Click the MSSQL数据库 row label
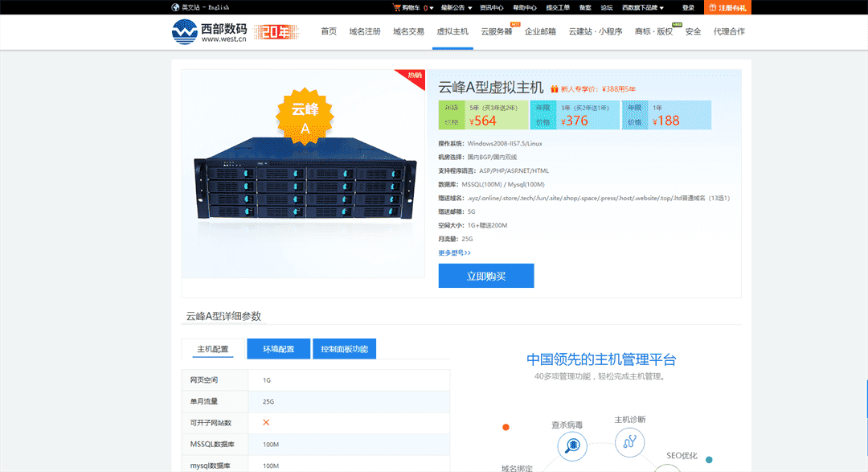 tap(212, 445)
